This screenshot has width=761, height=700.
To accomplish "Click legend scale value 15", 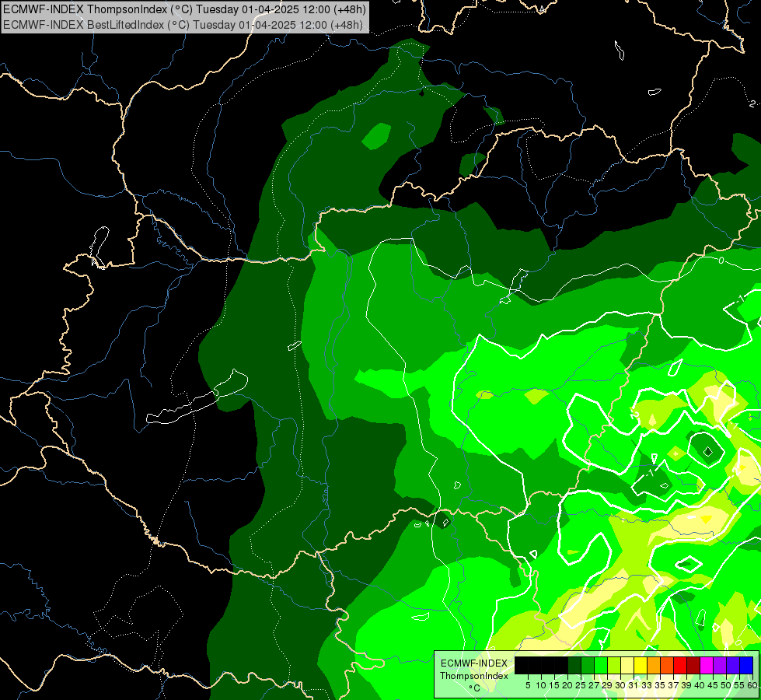I will point(554,685).
